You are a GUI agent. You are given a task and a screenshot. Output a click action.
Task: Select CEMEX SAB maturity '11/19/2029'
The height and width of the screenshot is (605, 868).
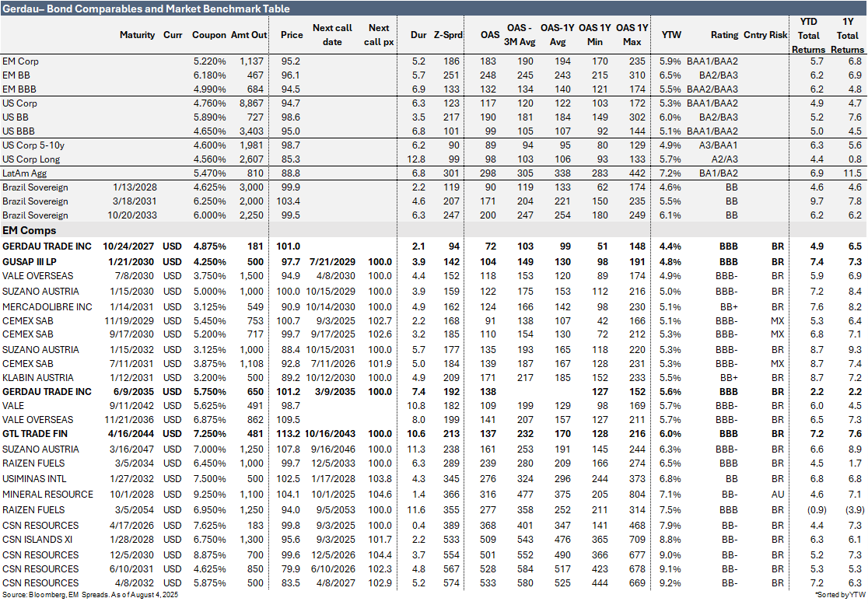129,320
